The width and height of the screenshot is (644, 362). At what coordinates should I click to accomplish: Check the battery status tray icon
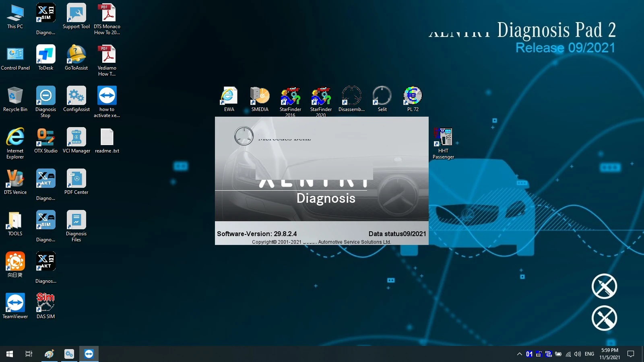[x=558, y=354]
